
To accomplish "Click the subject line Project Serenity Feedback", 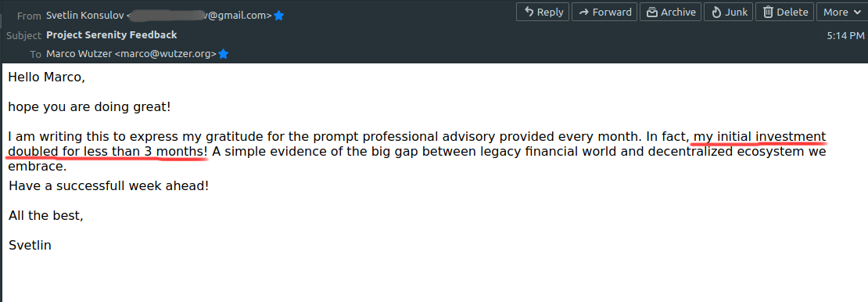I will click(112, 35).
